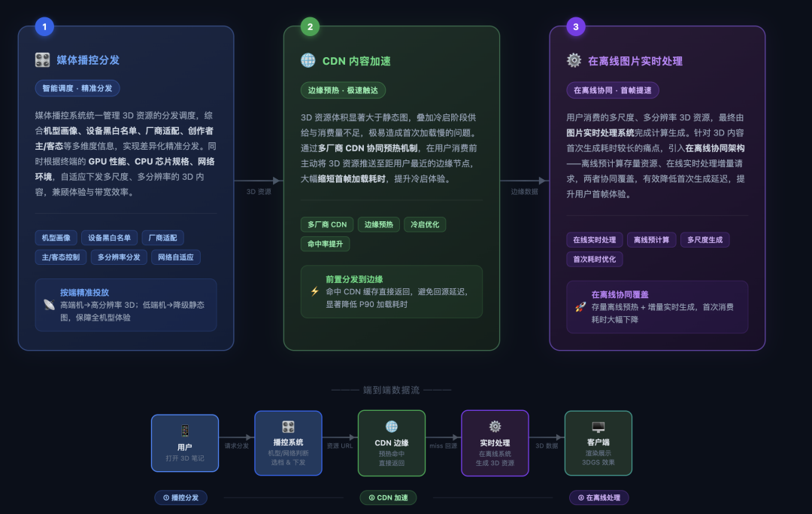The height and width of the screenshot is (514, 812).
Task: Open the 在离线处理 pill at the bottom
Action: (599, 497)
